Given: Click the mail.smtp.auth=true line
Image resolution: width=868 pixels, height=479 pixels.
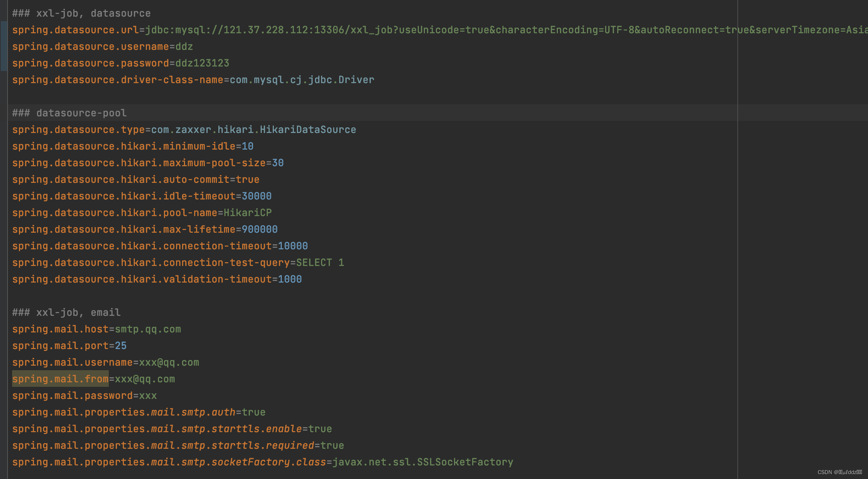Looking at the screenshot, I should coord(139,413).
